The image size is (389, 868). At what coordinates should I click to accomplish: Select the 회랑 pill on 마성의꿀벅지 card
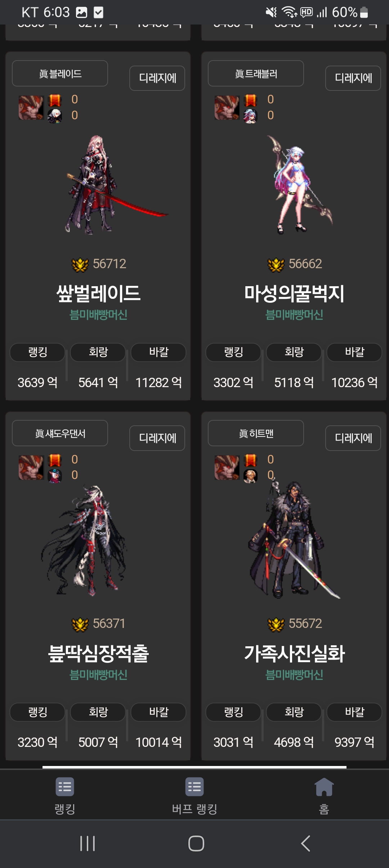(294, 352)
